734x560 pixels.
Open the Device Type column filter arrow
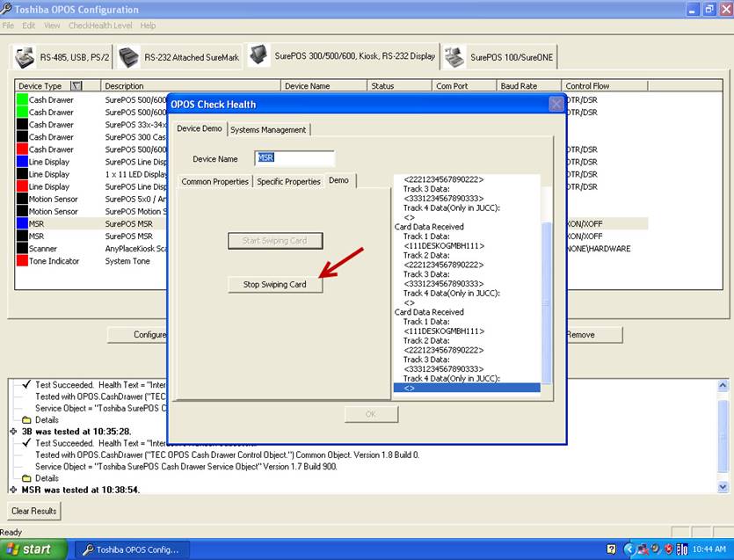76,86
